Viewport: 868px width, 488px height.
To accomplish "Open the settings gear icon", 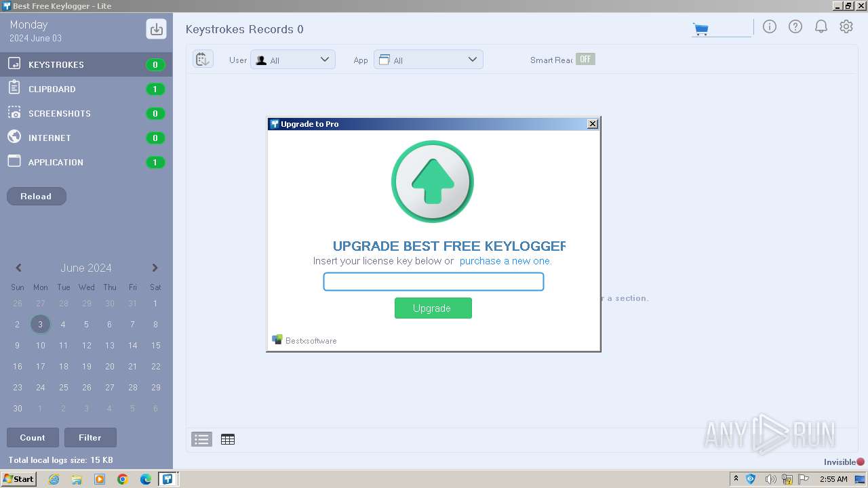I will (846, 27).
